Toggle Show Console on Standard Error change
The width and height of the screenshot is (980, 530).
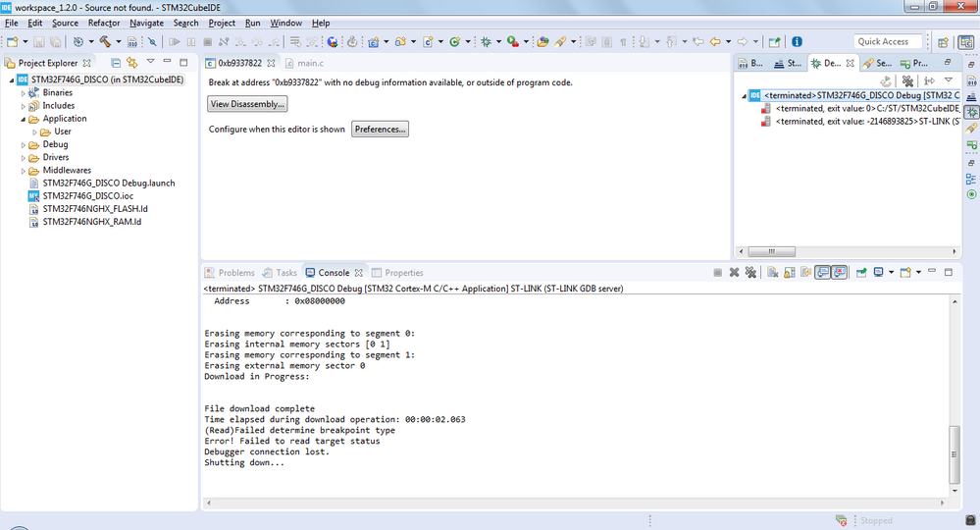click(840, 273)
